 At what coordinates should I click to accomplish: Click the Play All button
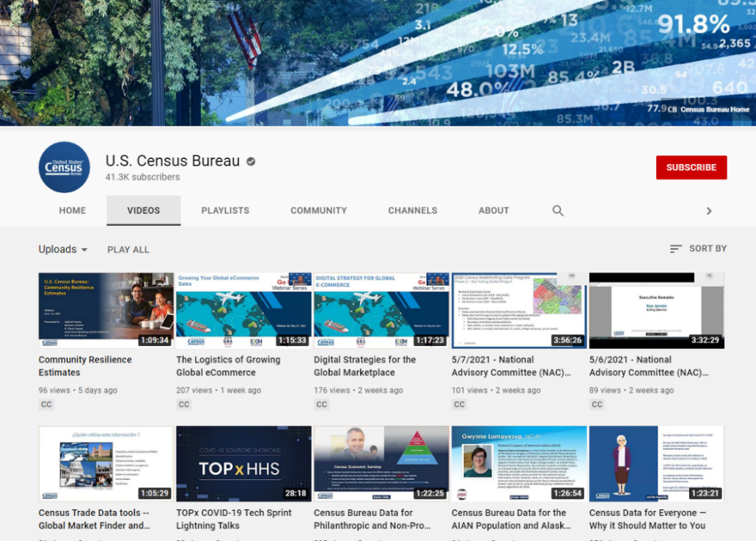(128, 250)
